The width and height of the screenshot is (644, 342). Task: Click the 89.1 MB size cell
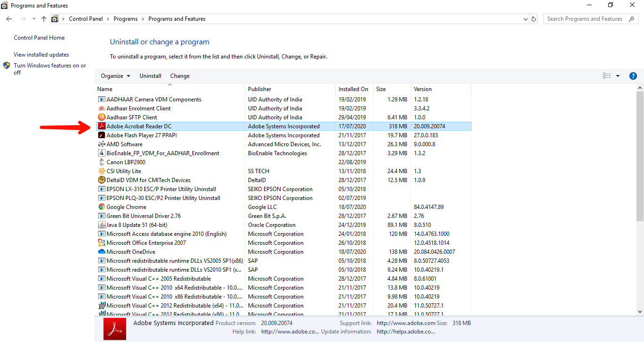point(397,225)
